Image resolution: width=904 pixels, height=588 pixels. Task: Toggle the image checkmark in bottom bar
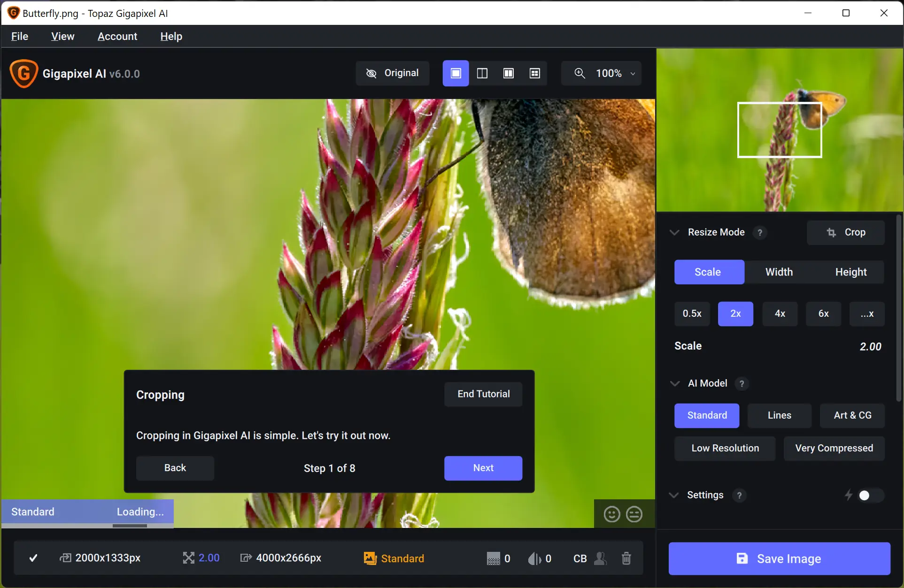(33, 558)
